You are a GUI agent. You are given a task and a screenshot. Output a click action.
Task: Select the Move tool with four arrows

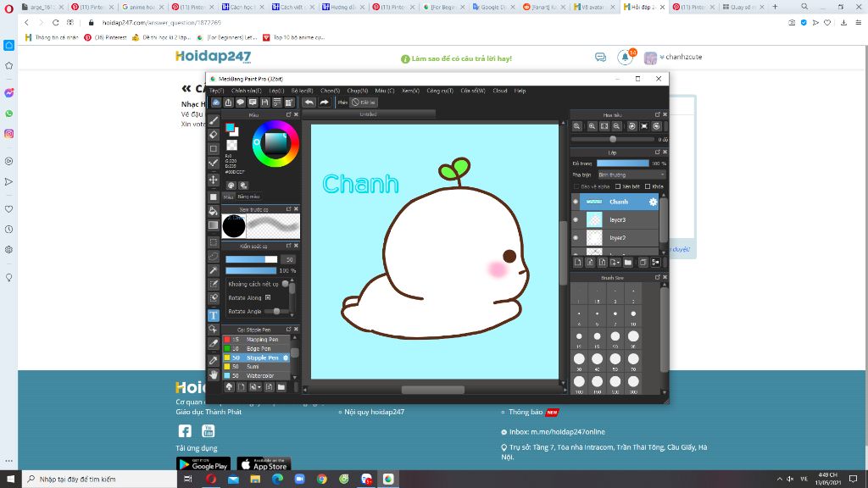pos(214,180)
